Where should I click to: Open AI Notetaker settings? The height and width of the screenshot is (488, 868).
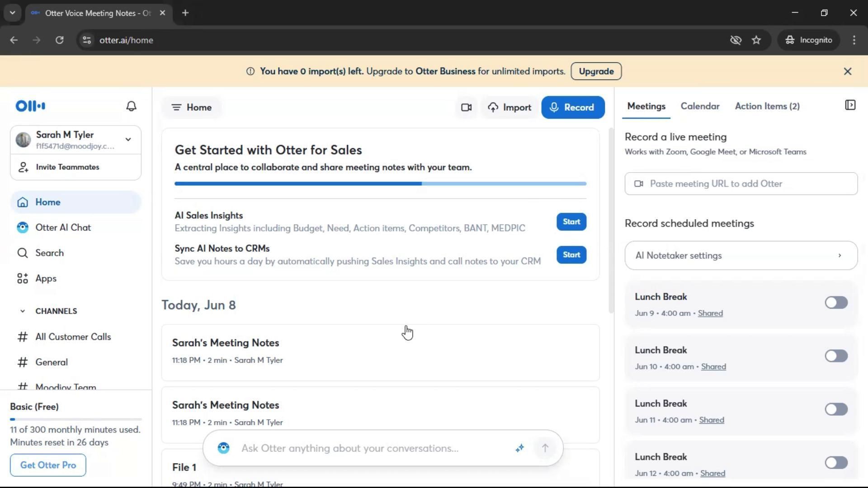(741, 256)
